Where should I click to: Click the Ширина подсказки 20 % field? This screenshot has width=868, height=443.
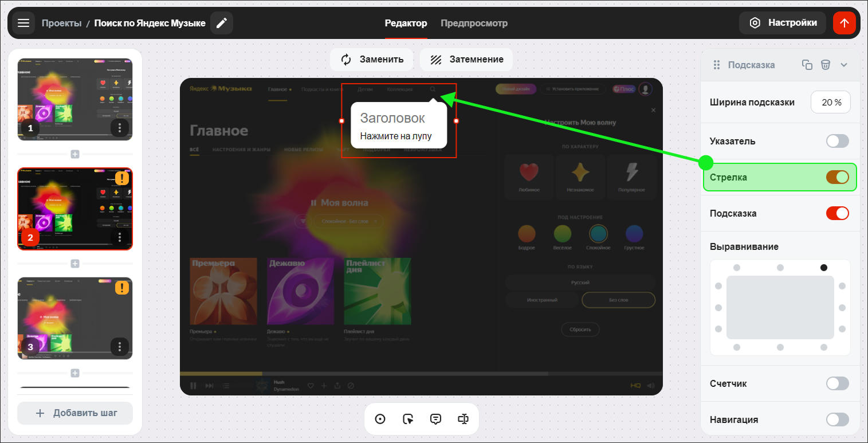tap(831, 103)
